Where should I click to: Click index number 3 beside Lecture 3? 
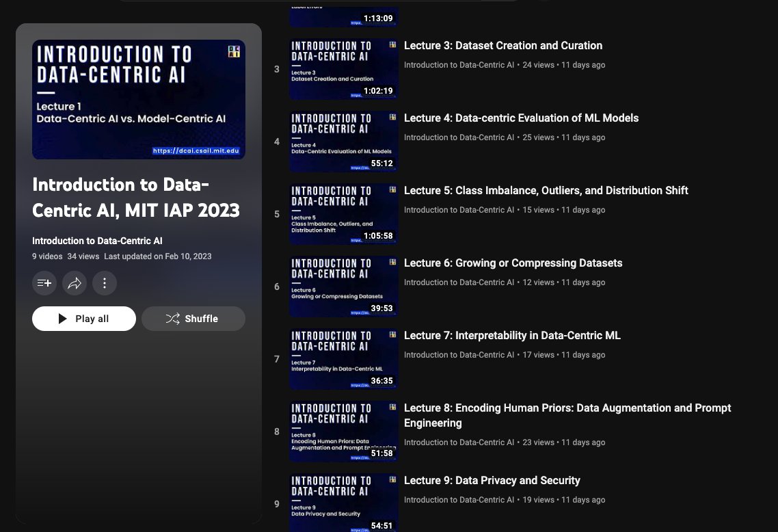[277, 69]
